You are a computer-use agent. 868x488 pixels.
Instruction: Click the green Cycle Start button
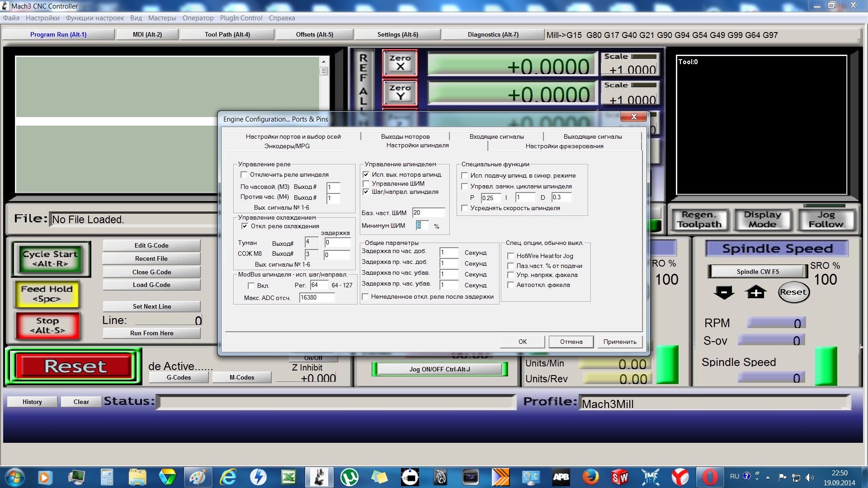pyautogui.click(x=51, y=259)
